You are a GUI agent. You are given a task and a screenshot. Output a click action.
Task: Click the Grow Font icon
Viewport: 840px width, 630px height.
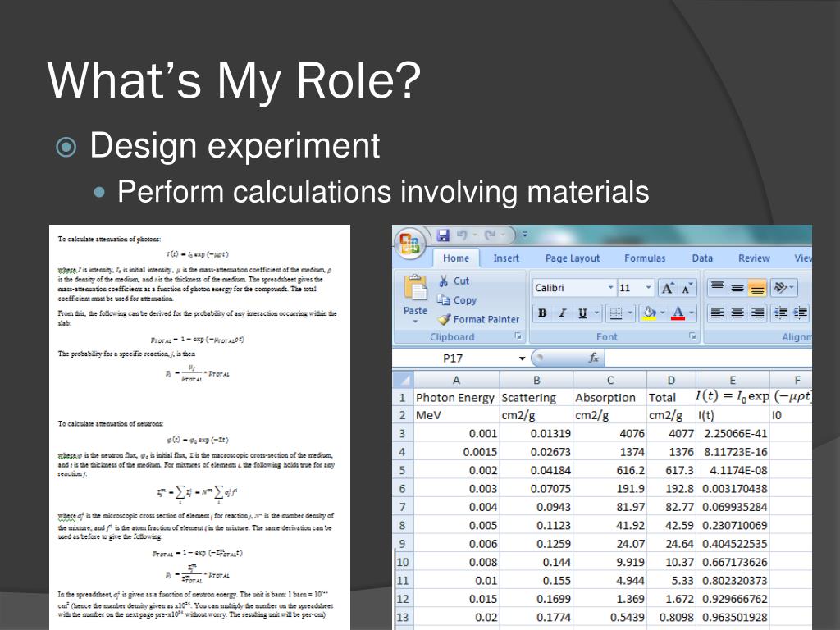667,288
